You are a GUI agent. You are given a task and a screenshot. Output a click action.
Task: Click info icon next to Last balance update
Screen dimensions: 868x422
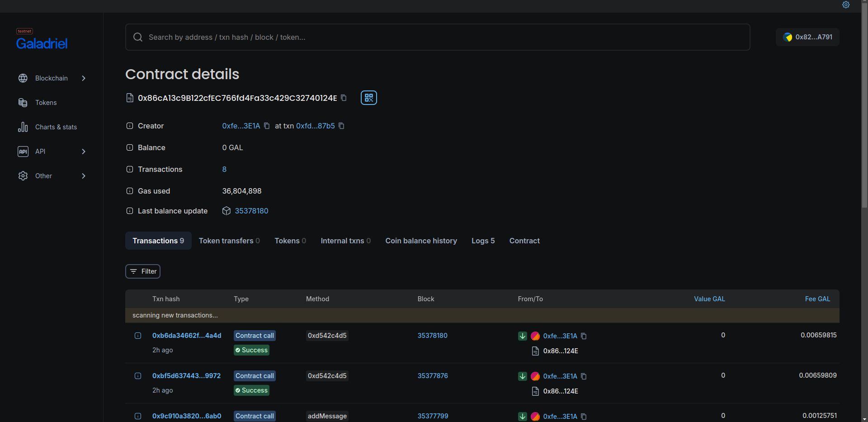click(130, 211)
